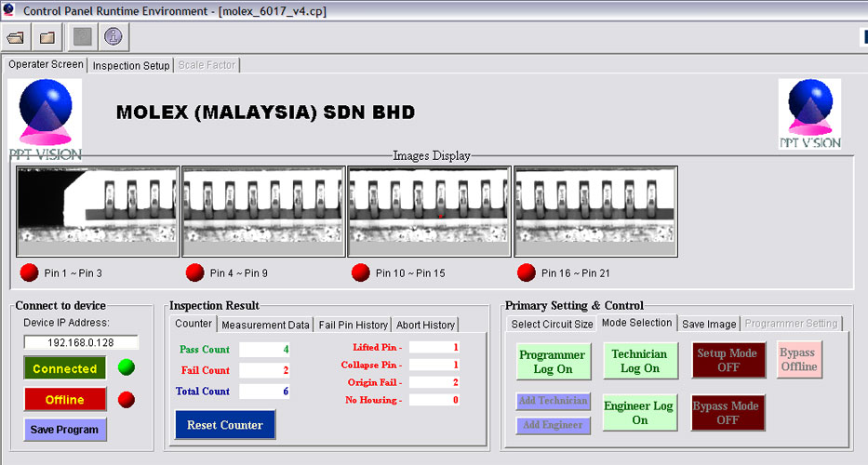Screen dimensions: 868x465
Task: Click the Save Program button
Action: 64,430
